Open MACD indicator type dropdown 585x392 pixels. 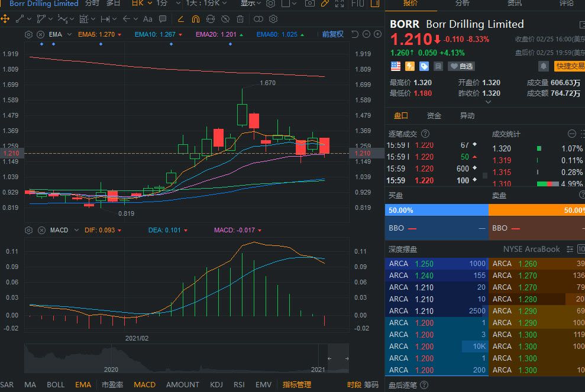point(76,230)
